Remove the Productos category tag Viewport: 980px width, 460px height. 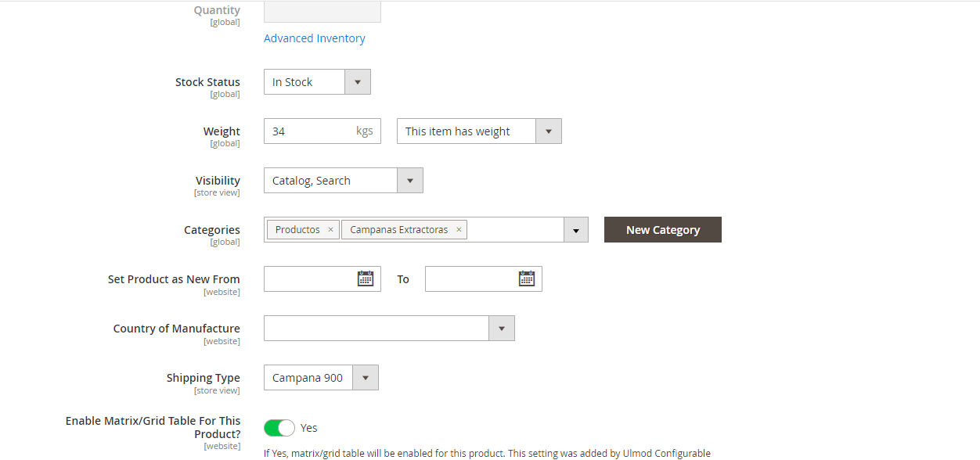click(330, 230)
